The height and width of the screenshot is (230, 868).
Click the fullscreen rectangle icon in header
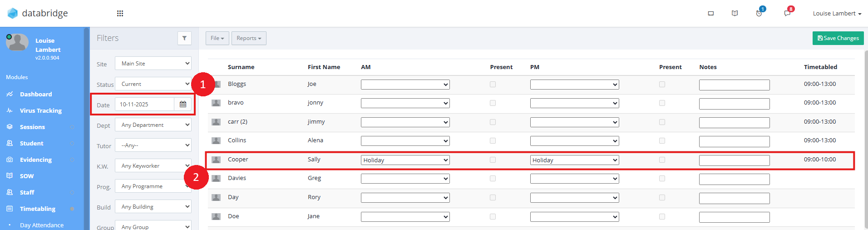pos(711,14)
